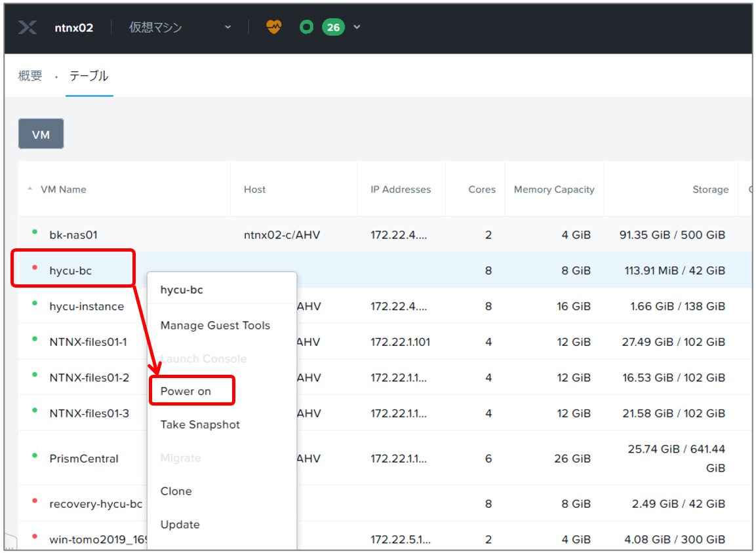Click IP address 172.22.1.101

[x=400, y=342]
